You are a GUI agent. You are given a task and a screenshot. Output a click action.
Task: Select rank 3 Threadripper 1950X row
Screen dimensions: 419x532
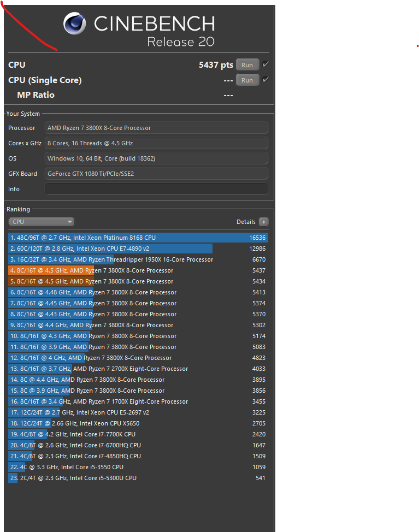[138, 259]
